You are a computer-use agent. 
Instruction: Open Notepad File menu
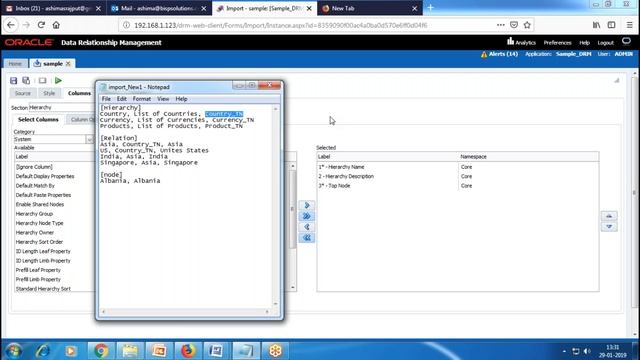coord(106,99)
